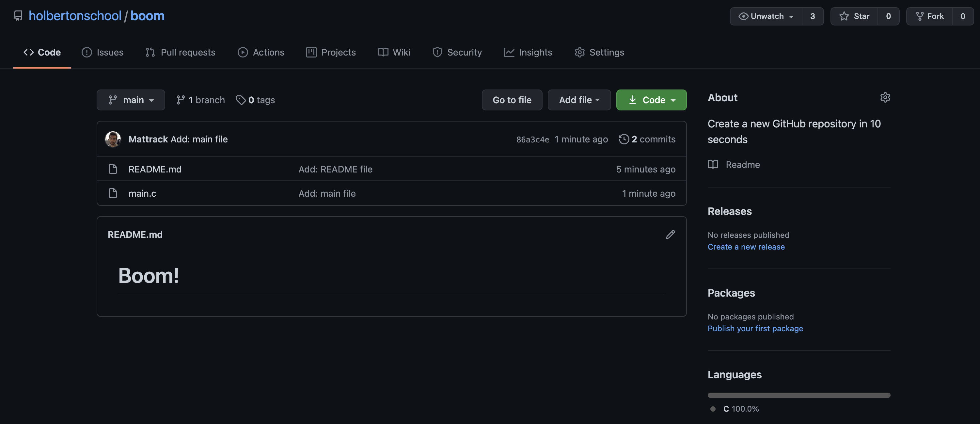Expand the Add file dropdown

click(x=579, y=100)
